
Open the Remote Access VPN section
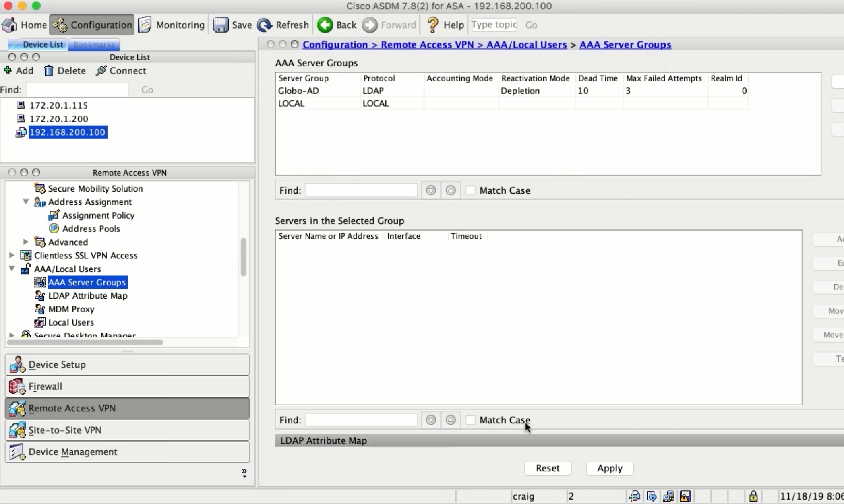pyautogui.click(x=127, y=408)
